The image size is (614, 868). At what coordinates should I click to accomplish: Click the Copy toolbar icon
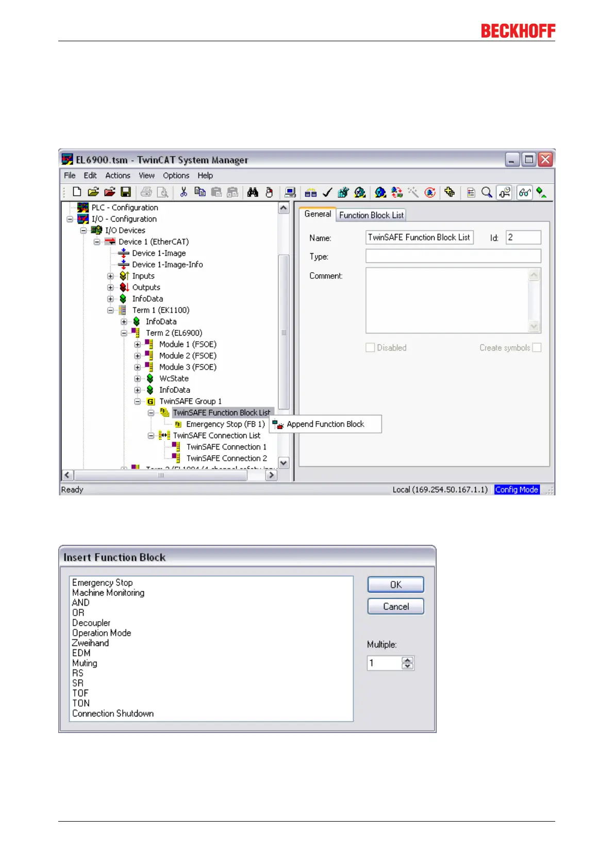(200, 192)
